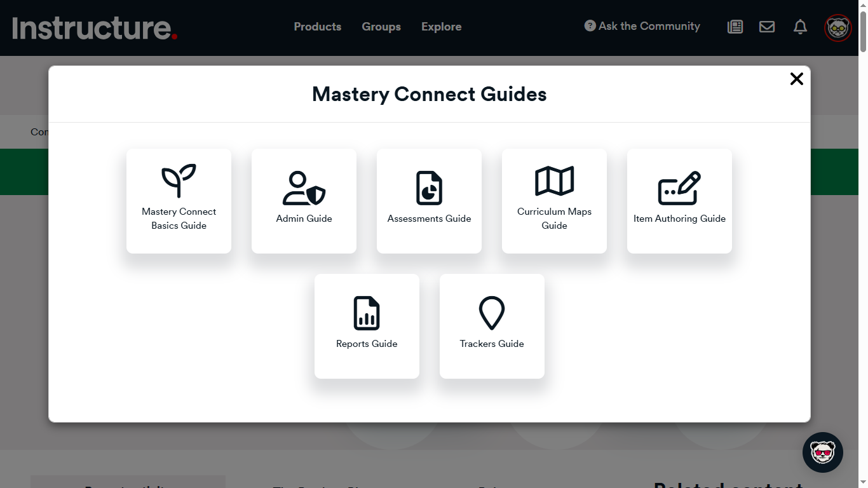The height and width of the screenshot is (488, 868).
Task: Click the question mark beside Ask the Community
Action: pos(589,26)
